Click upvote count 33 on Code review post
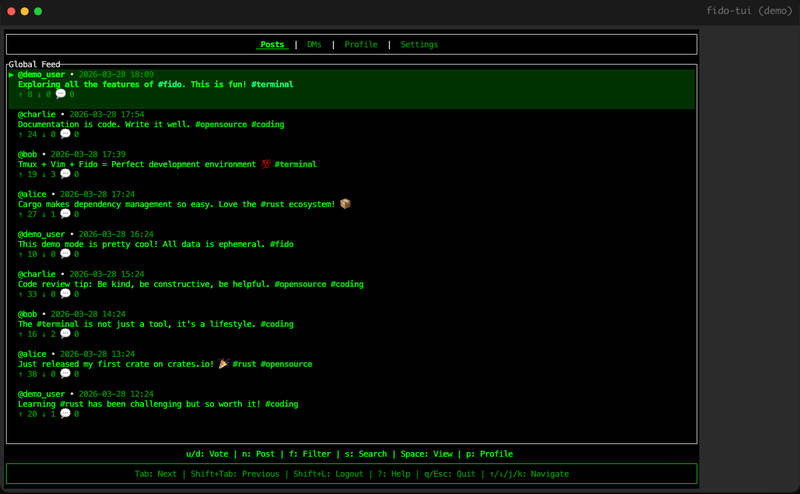The width and height of the screenshot is (800, 494). [x=32, y=294]
